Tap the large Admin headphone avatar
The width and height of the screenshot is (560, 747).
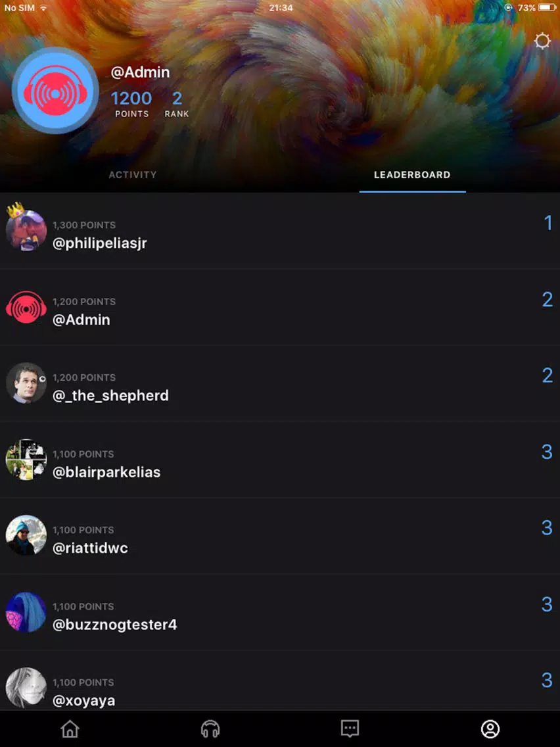pyautogui.click(x=55, y=91)
